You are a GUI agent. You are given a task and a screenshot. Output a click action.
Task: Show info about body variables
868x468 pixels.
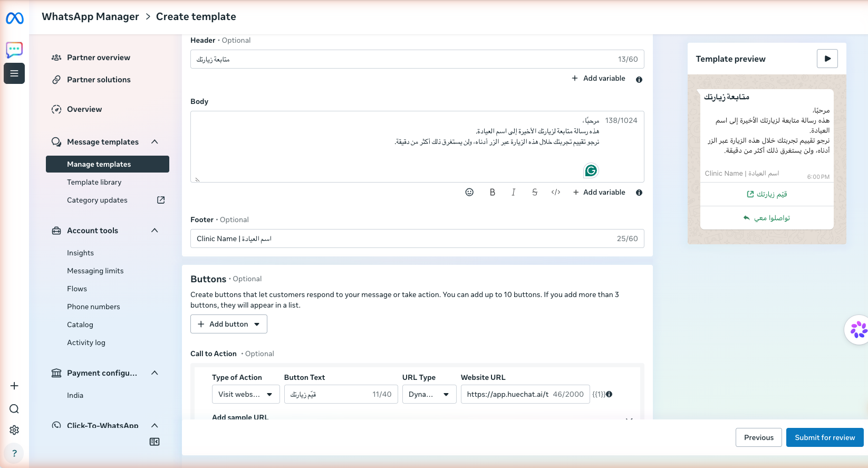639,193
